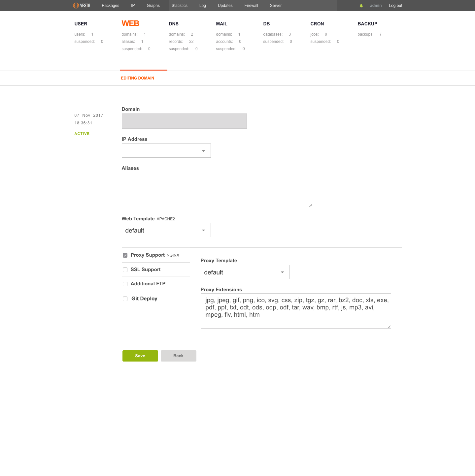
Task: Click the Back button
Action: (x=178, y=356)
